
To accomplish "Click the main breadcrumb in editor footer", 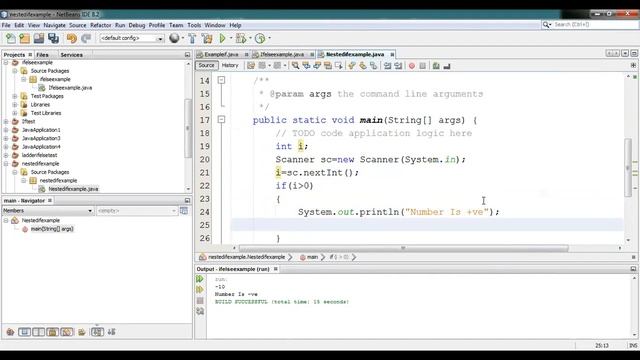I will tap(312, 257).
